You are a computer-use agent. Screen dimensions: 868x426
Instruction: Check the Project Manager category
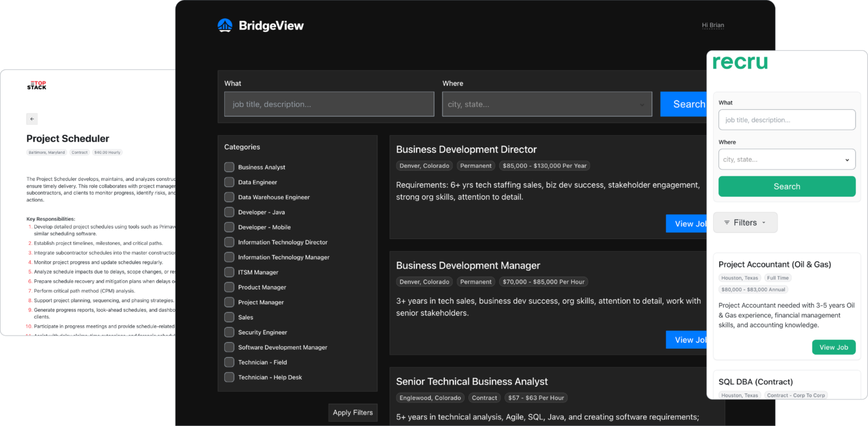pyautogui.click(x=229, y=302)
